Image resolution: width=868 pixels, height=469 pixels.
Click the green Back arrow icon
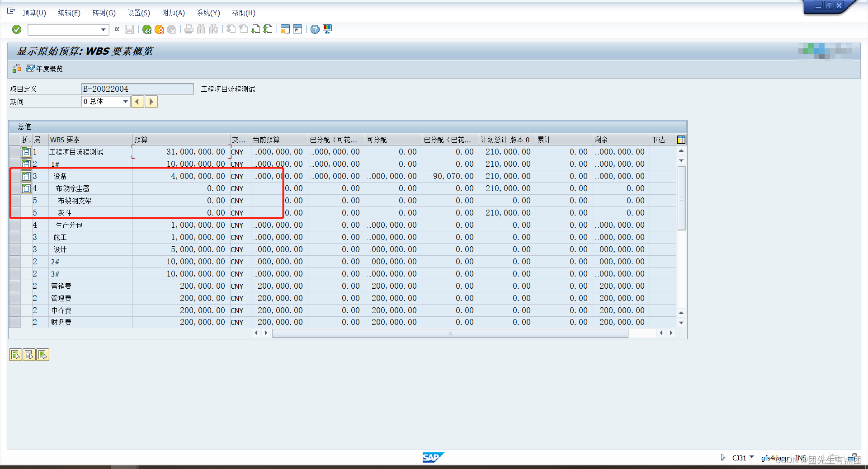(x=146, y=29)
